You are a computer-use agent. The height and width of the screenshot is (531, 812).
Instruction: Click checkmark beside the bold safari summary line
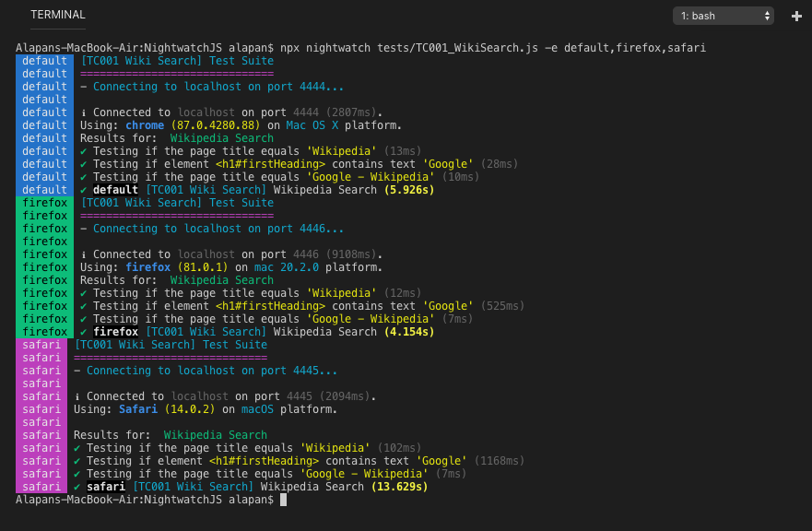click(77, 487)
